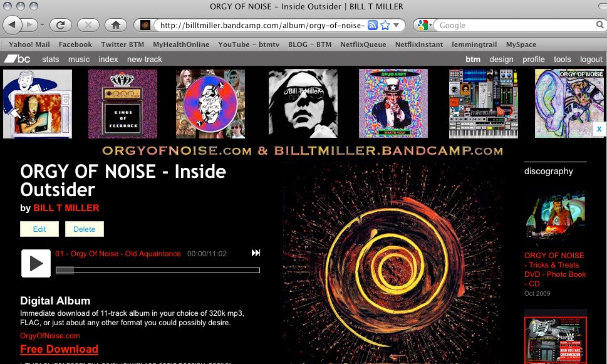Open the back/forward history dropdown arrow
This screenshot has height=364, width=607.
(42, 25)
